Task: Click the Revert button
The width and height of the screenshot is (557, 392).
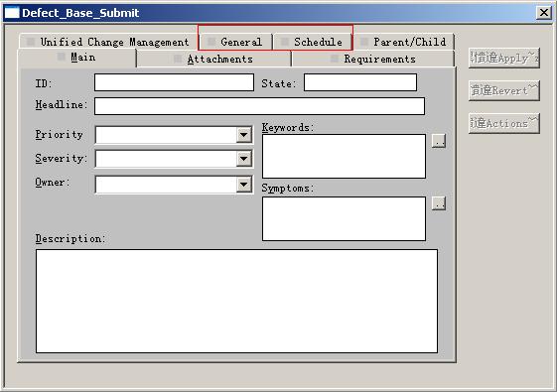Action: (504, 90)
